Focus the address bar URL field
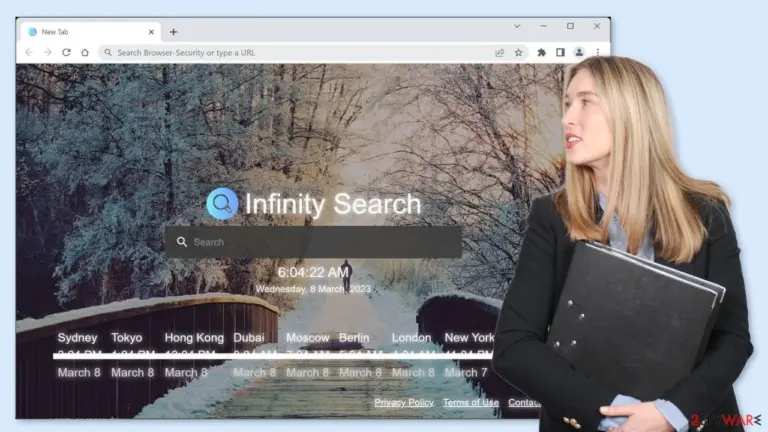 (299, 52)
